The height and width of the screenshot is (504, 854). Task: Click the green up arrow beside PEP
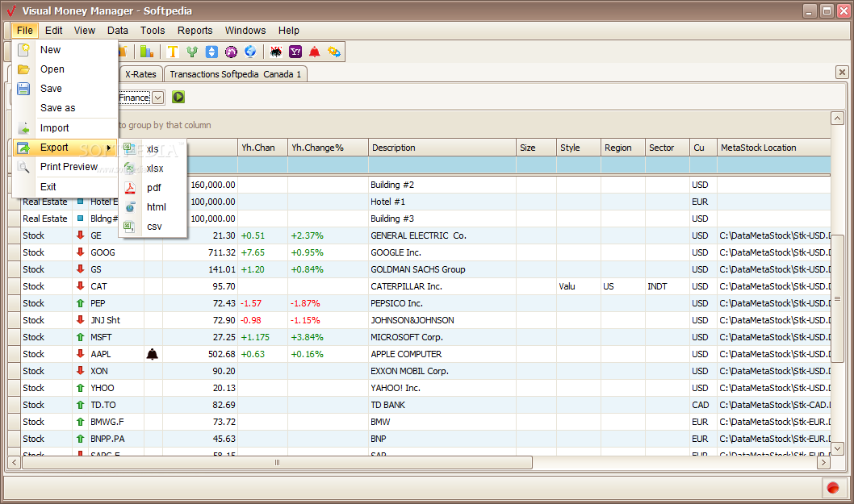click(80, 303)
